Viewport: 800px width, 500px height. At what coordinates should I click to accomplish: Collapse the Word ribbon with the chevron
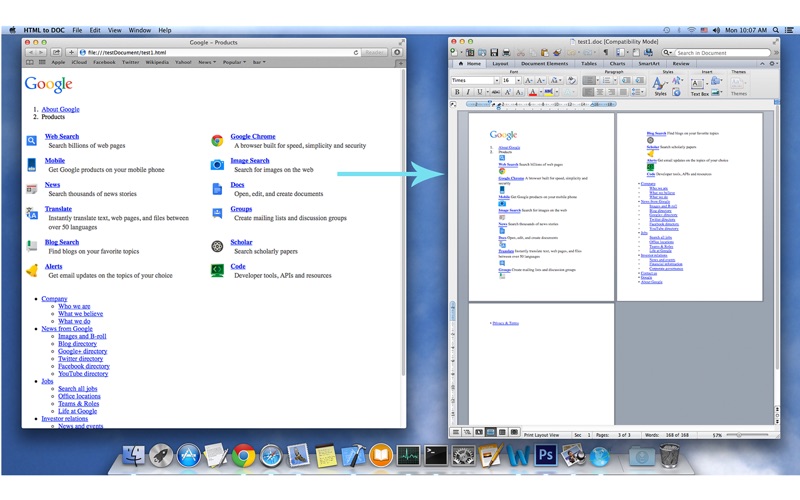point(762,64)
